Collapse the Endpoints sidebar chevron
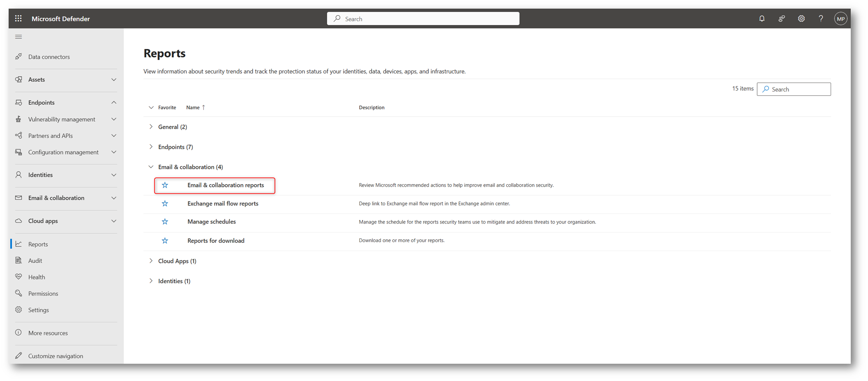 point(114,102)
